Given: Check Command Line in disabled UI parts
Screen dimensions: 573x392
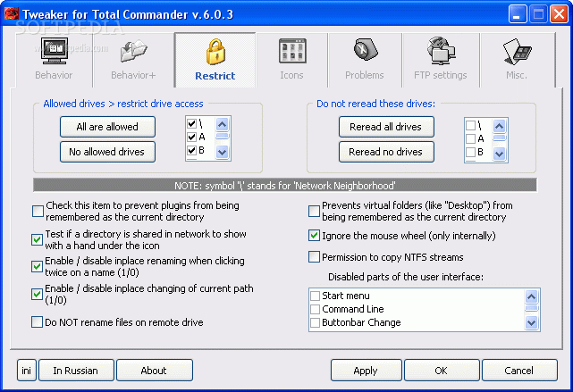Looking at the screenshot, I should coord(315,309).
